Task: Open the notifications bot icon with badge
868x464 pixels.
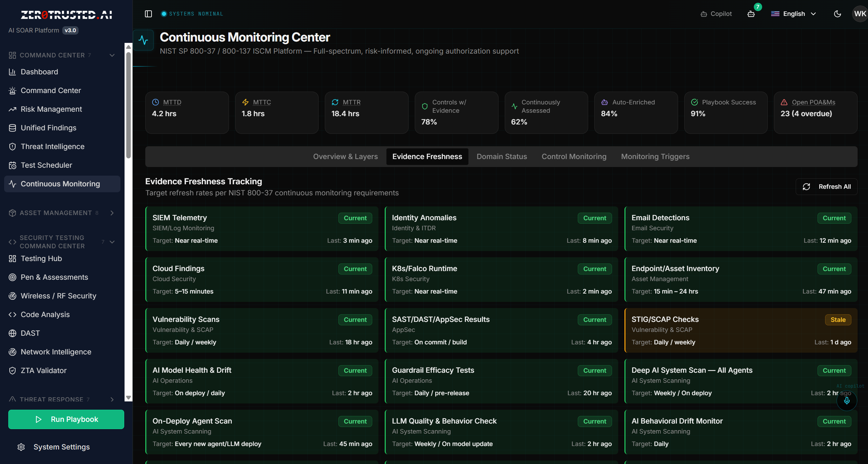Action: 751,14
